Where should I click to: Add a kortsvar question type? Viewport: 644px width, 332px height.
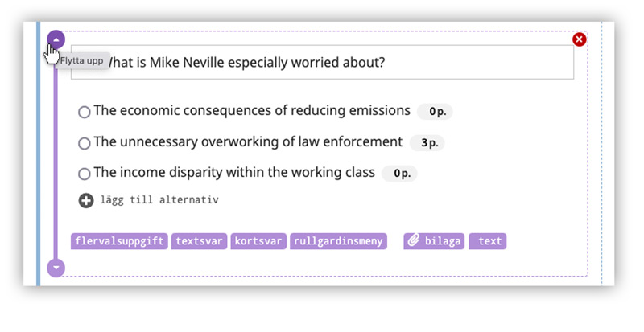click(258, 240)
